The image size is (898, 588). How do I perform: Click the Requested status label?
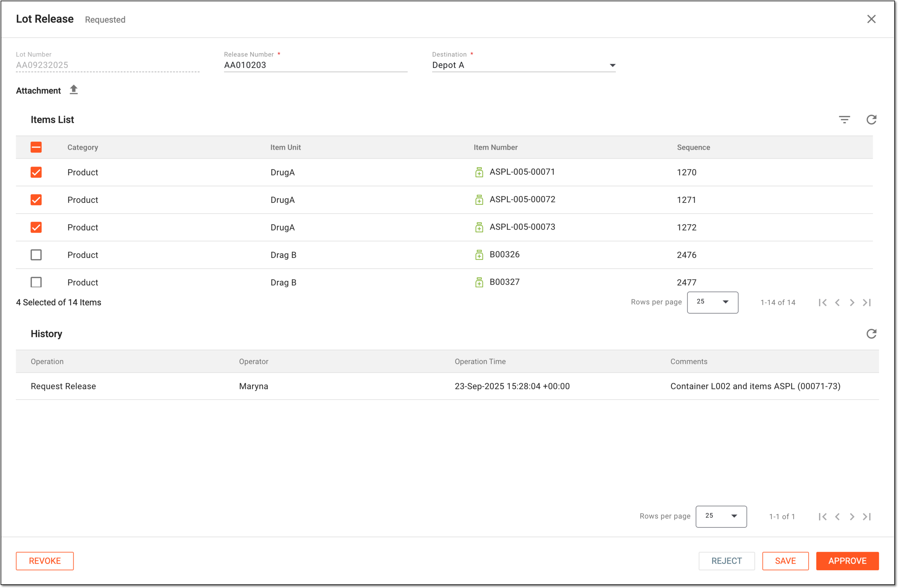105,20
